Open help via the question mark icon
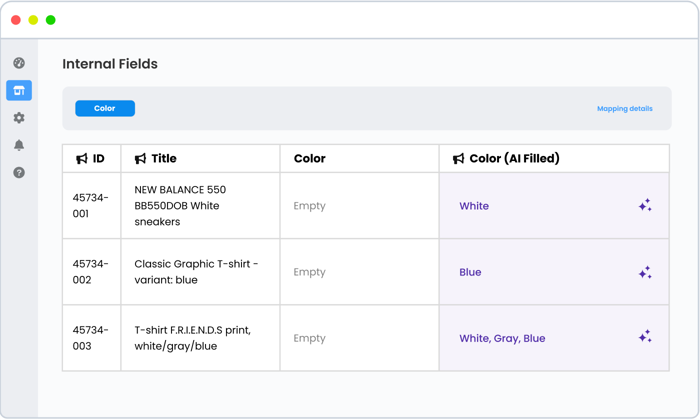The width and height of the screenshot is (700, 420). (x=19, y=173)
